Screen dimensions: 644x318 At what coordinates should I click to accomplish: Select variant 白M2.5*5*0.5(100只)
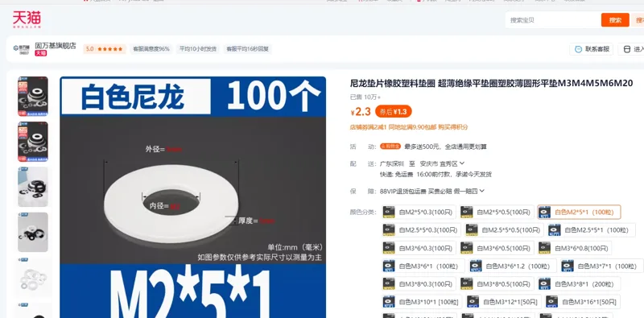click(504, 230)
